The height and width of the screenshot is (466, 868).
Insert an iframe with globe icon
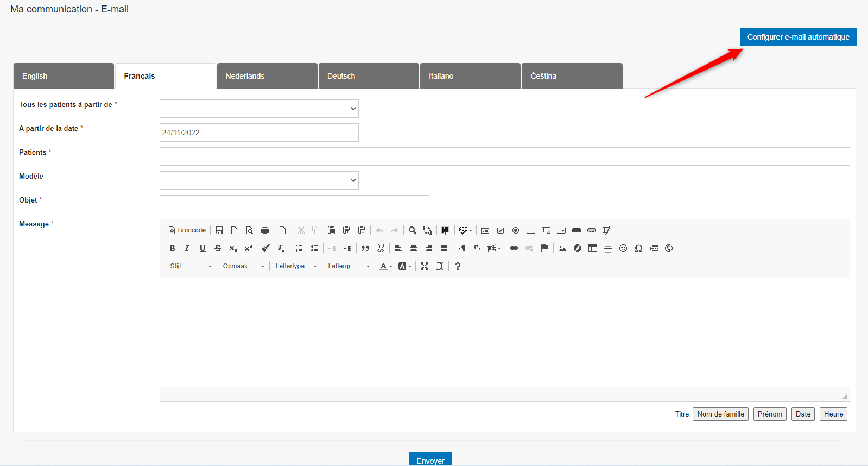(x=669, y=248)
